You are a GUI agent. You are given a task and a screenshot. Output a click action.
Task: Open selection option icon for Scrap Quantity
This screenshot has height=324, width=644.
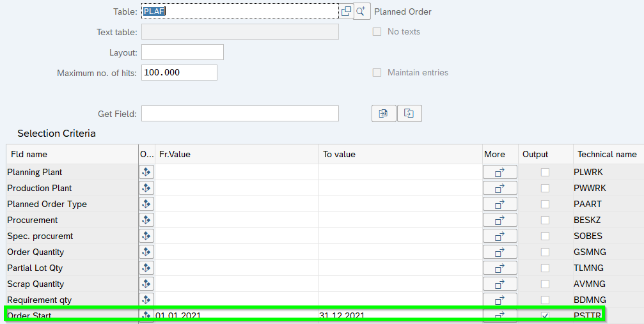146,284
